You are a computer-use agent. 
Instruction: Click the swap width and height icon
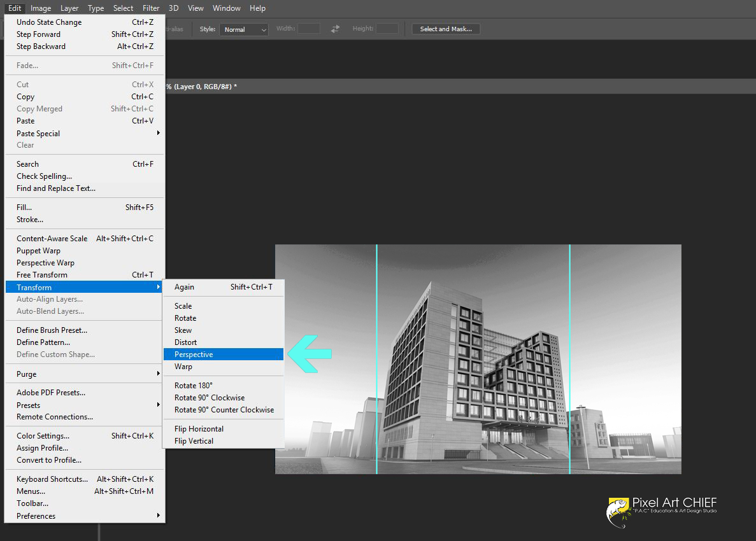point(335,29)
